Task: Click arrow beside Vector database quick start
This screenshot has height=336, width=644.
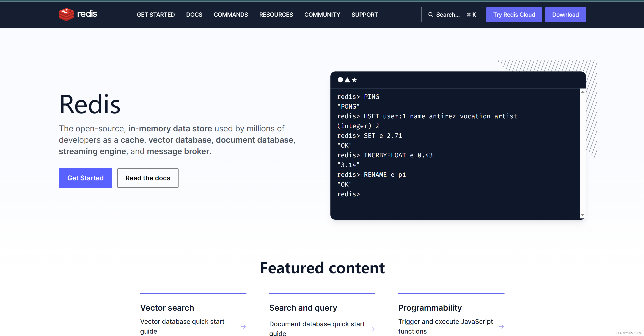Action: click(x=243, y=326)
